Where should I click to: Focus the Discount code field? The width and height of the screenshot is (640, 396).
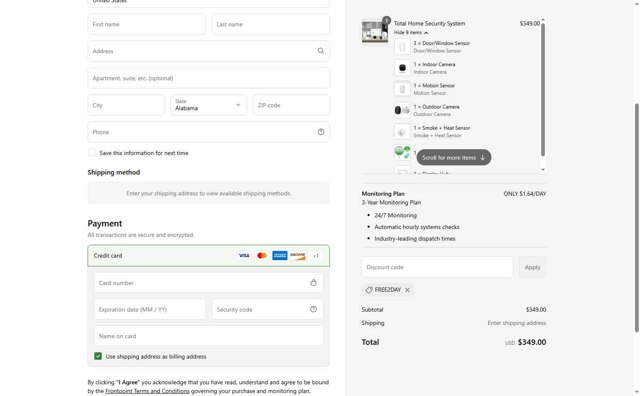click(437, 267)
